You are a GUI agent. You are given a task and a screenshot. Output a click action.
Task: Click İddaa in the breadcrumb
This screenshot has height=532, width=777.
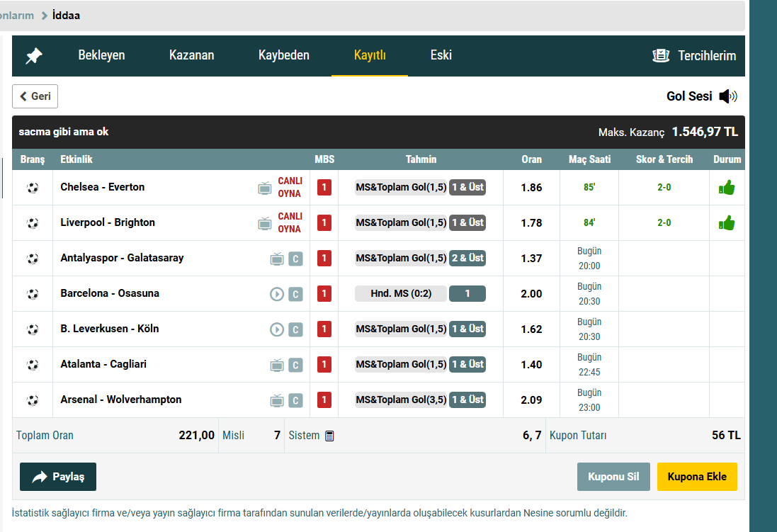tap(66, 16)
